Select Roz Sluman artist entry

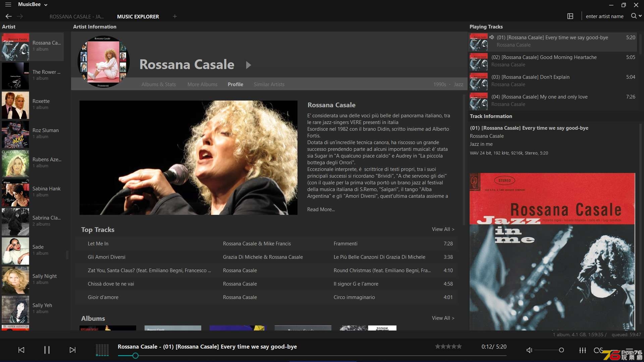pyautogui.click(x=33, y=134)
